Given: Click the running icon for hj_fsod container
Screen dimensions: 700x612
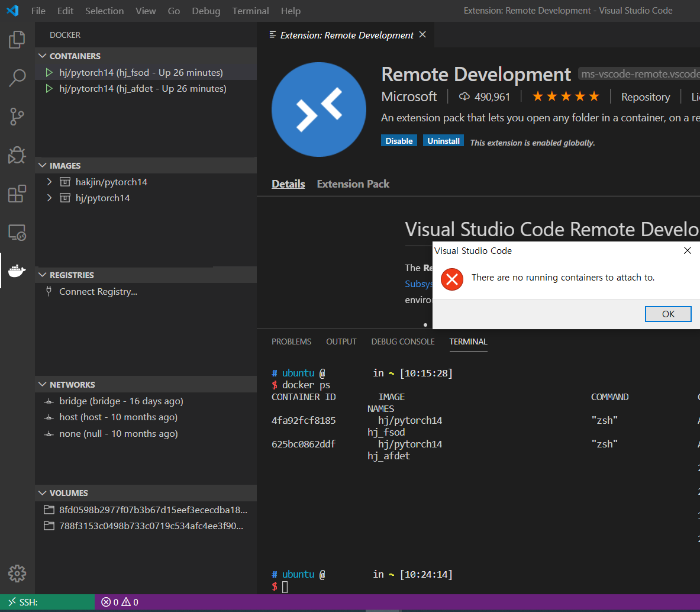Looking at the screenshot, I should pos(49,72).
